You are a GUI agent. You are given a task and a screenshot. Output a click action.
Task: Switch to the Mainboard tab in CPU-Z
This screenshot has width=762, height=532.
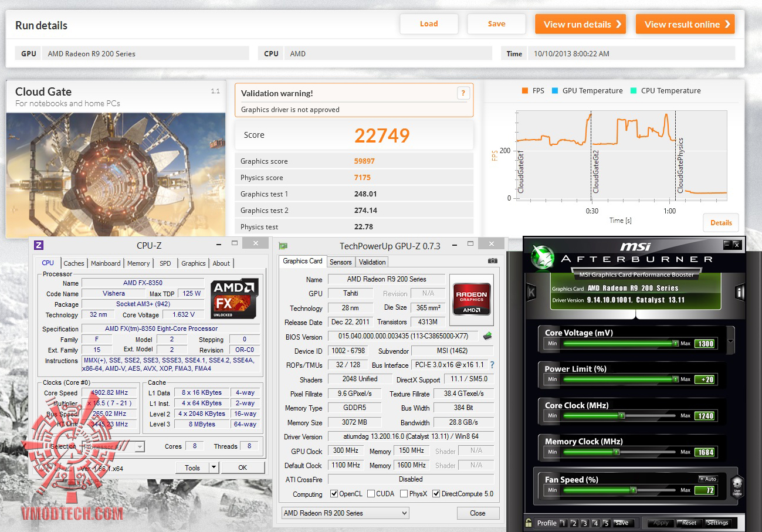106,263
